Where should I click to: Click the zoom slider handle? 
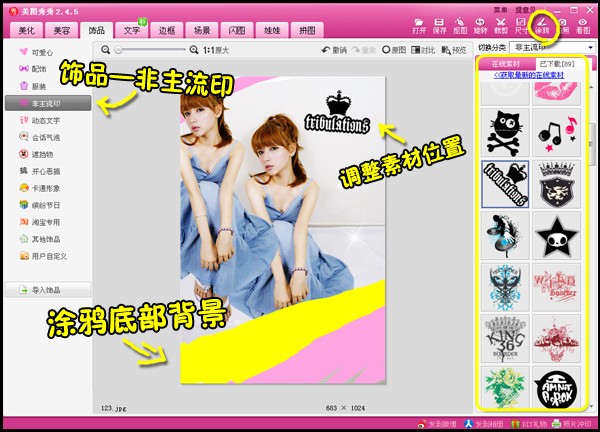pyautogui.click(x=118, y=49)
